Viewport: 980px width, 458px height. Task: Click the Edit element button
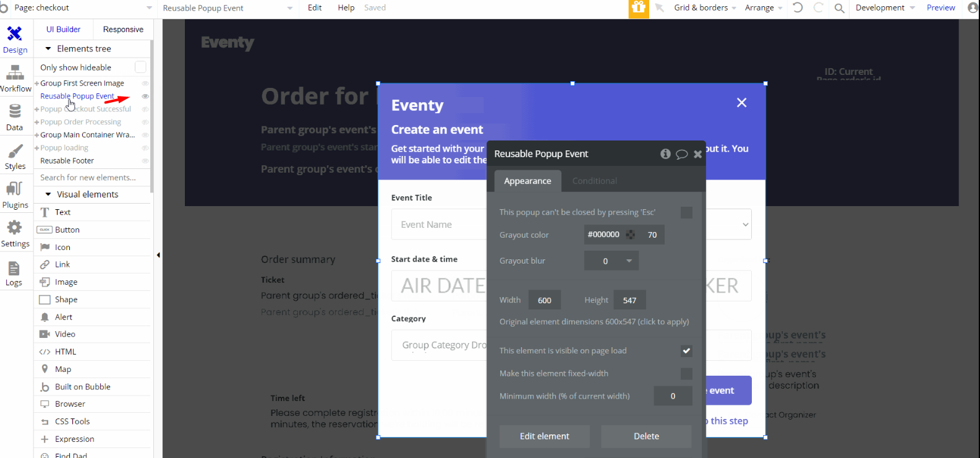click(545, 436)
